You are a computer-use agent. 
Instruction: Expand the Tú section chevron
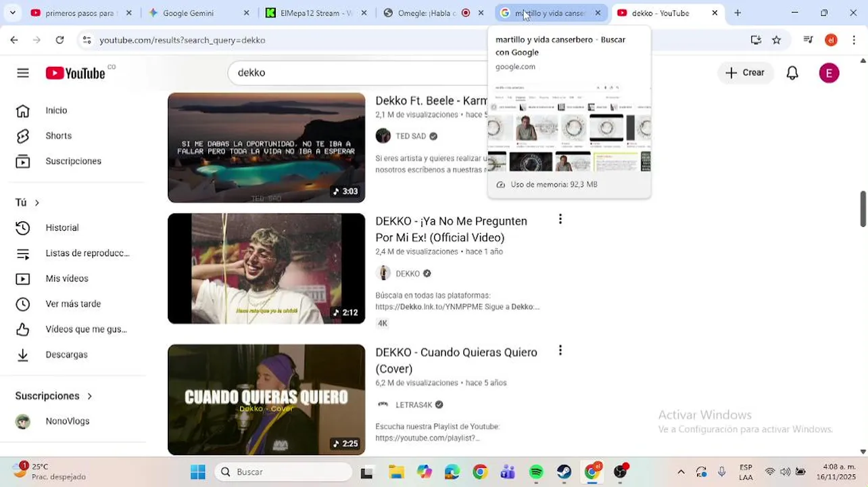tap(37, 203)
